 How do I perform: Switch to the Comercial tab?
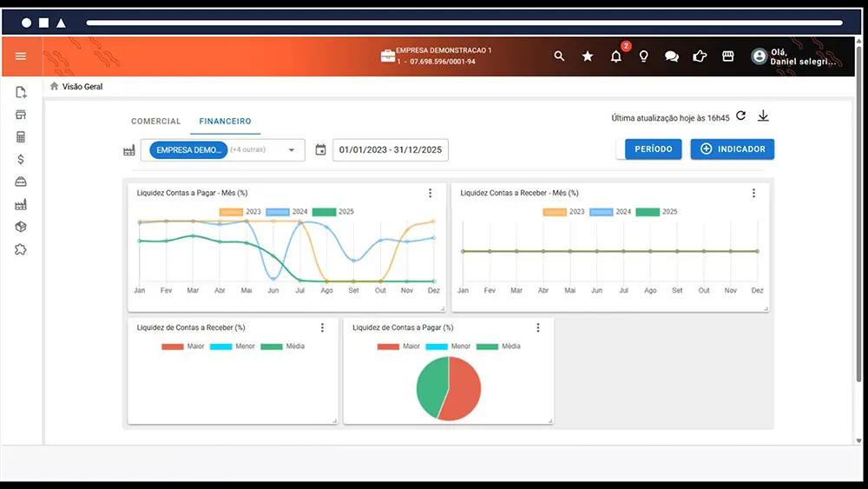click(156, 122)
